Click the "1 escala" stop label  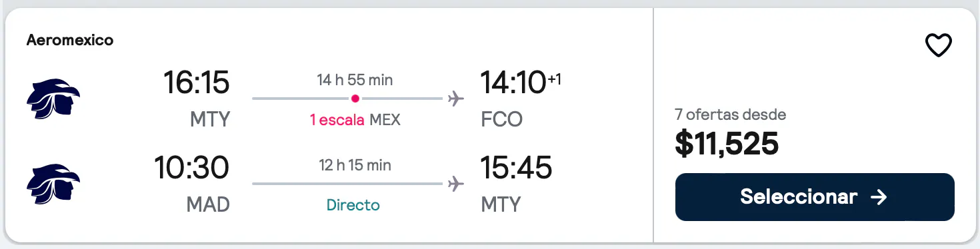(x=337, y=120)
